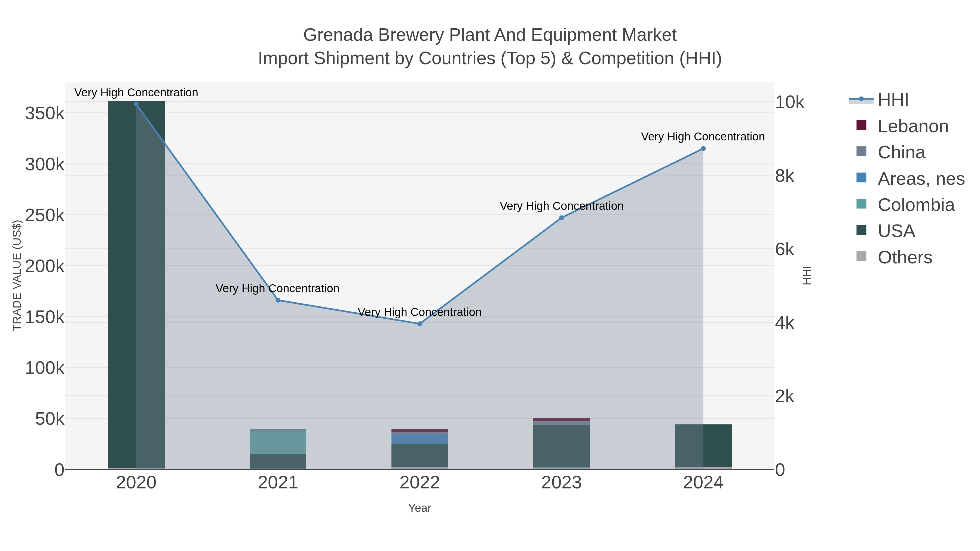Click the 2023 x-axis label

(x=562, y=483)
